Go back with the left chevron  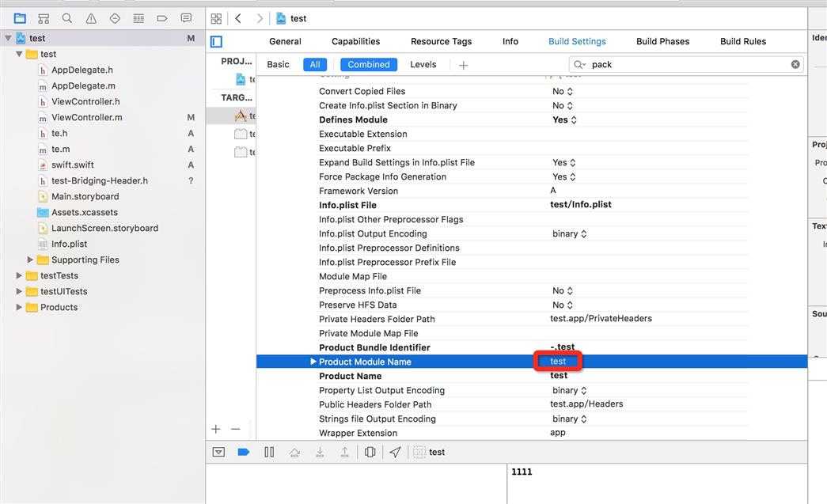[x=238, y=18]
